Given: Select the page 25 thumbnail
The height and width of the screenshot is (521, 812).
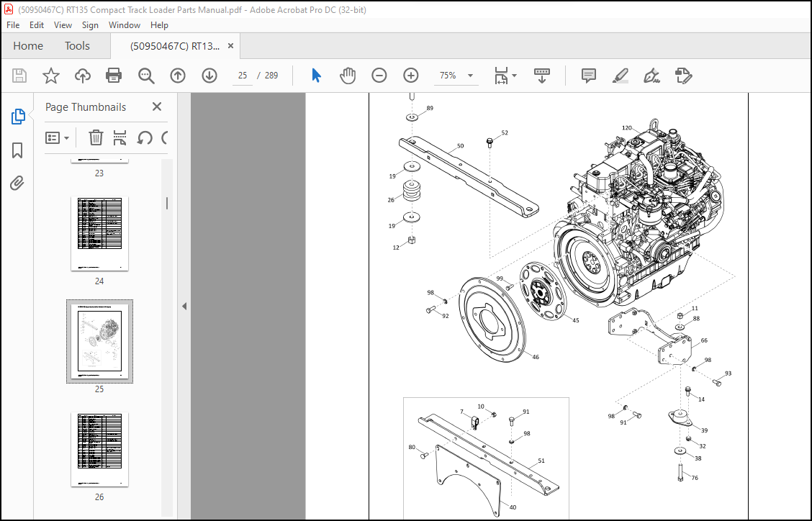Looking at the screenshot, I should pyautogui.click(x=99, y=341).
